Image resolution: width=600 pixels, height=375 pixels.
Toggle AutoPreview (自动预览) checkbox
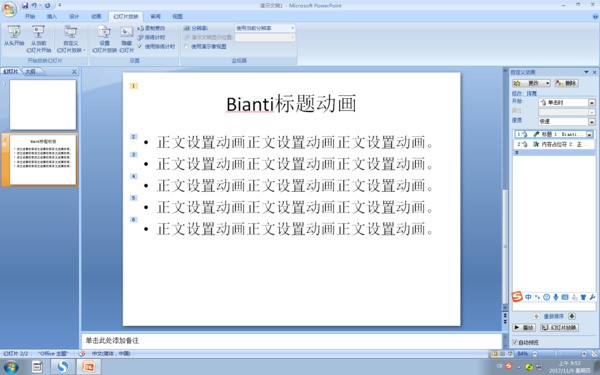[x=515, y=342]
